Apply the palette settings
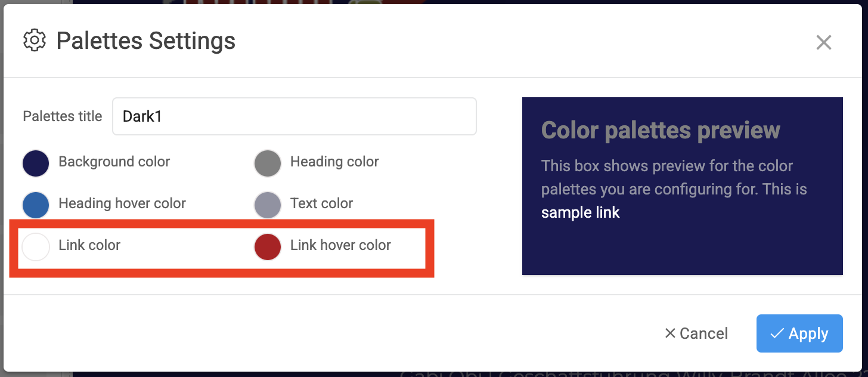The height and width of the screenshot is (377, 868). coord(799,333)
